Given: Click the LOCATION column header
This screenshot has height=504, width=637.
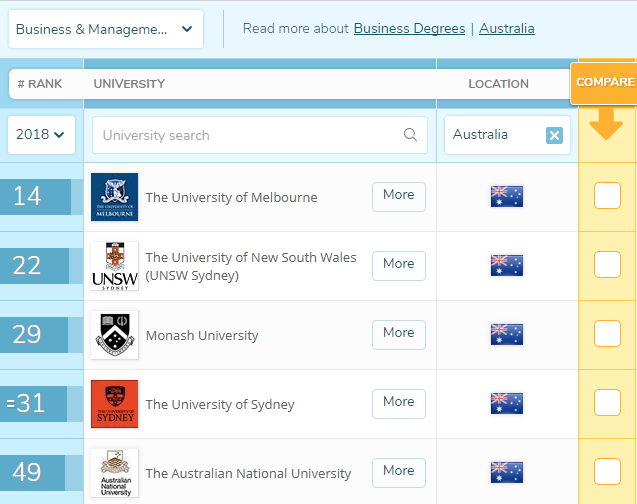Looking at the screenshot, I should pyautogui.click(x=498, y=84).
